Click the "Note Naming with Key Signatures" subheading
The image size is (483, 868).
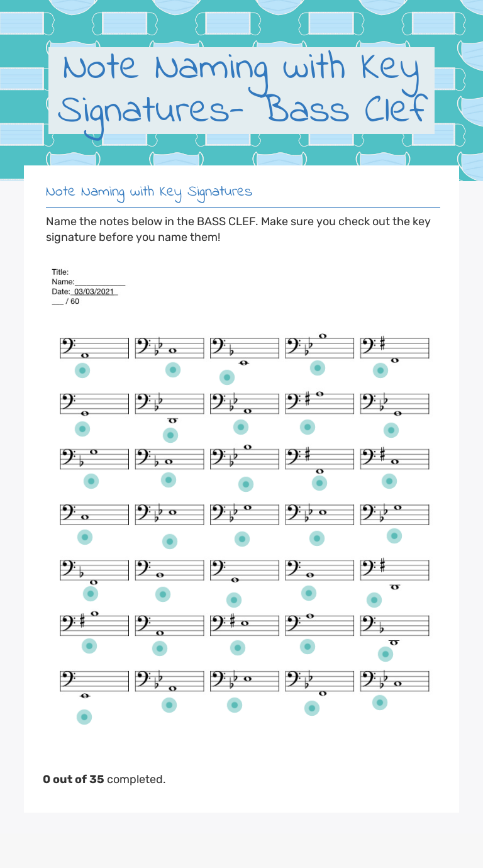[x=149, y=191]
